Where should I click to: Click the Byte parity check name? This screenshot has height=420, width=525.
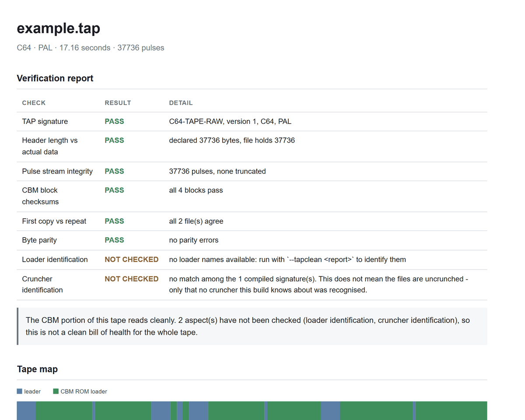pos(39,240)
